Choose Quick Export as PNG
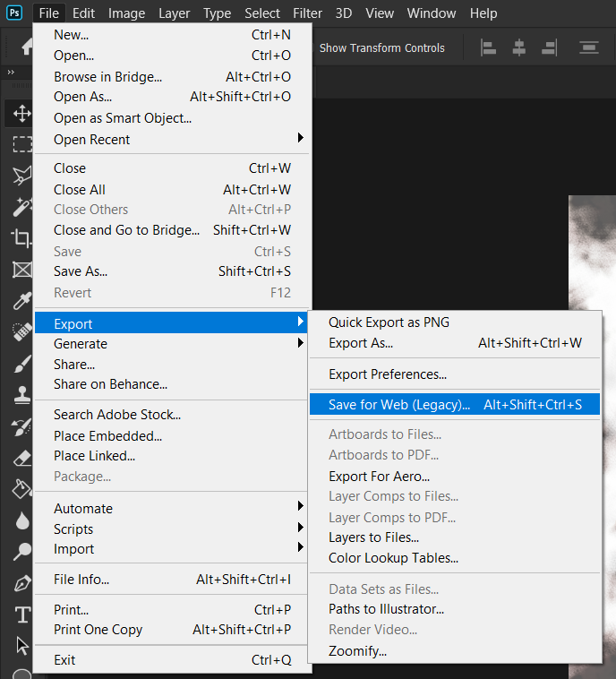Screen dimensions: 616x679 455,322
